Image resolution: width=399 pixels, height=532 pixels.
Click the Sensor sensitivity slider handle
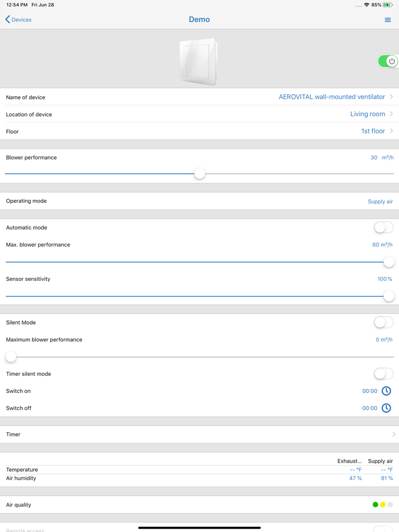(x=389, y=296)
